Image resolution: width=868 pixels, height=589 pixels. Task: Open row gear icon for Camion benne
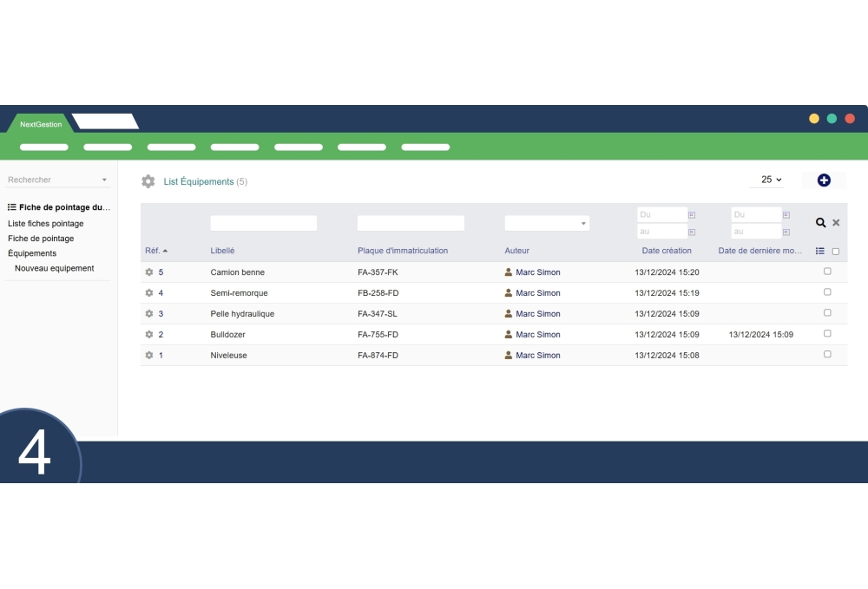(148, 272)
